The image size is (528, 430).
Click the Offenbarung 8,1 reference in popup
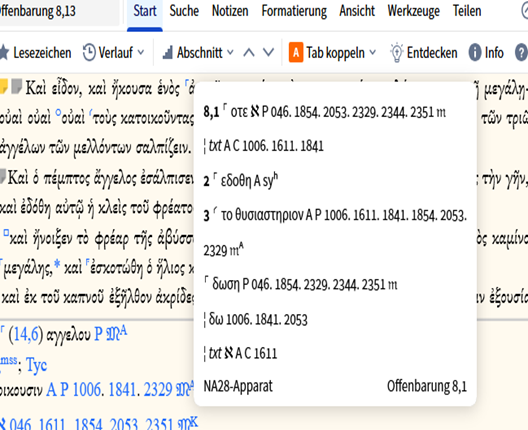(x=427, y=386)
